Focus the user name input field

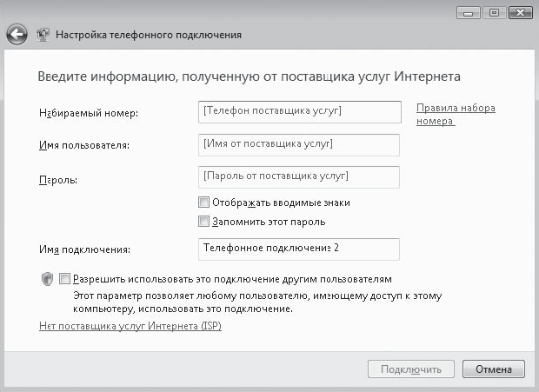[x=299, y=144]
